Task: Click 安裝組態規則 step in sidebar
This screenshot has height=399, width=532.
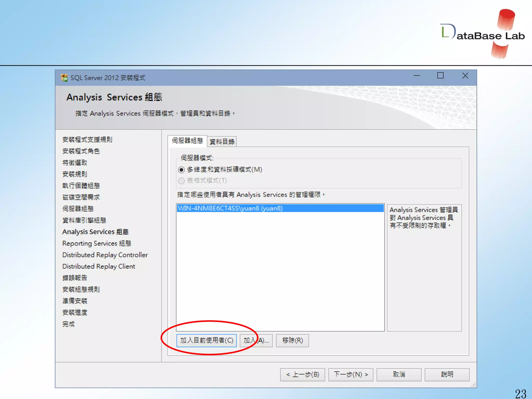Action: [81, 290]
